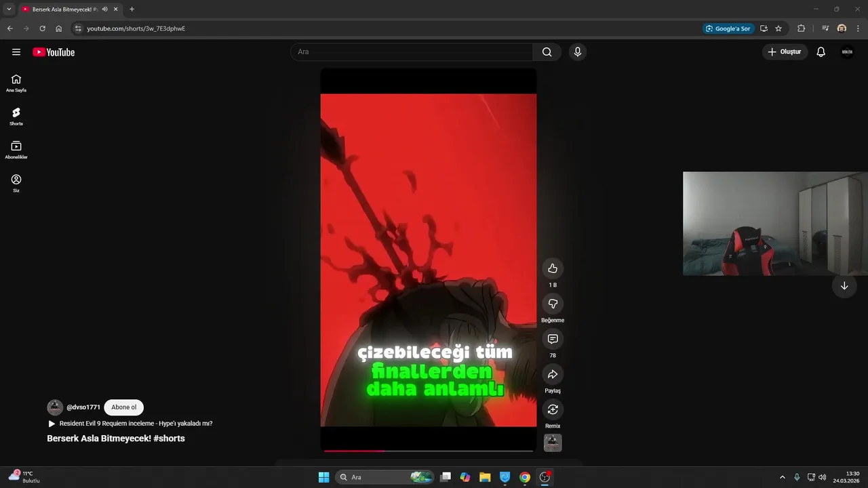Screen dimensions: 868x488
Task: Go back in browser history
Action: (x=9, y=28)
